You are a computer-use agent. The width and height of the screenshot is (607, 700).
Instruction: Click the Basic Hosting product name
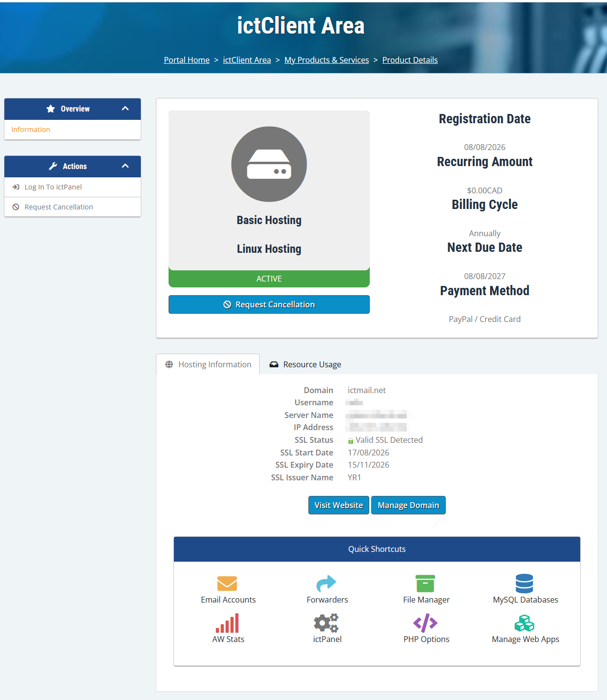click(269, 220)
